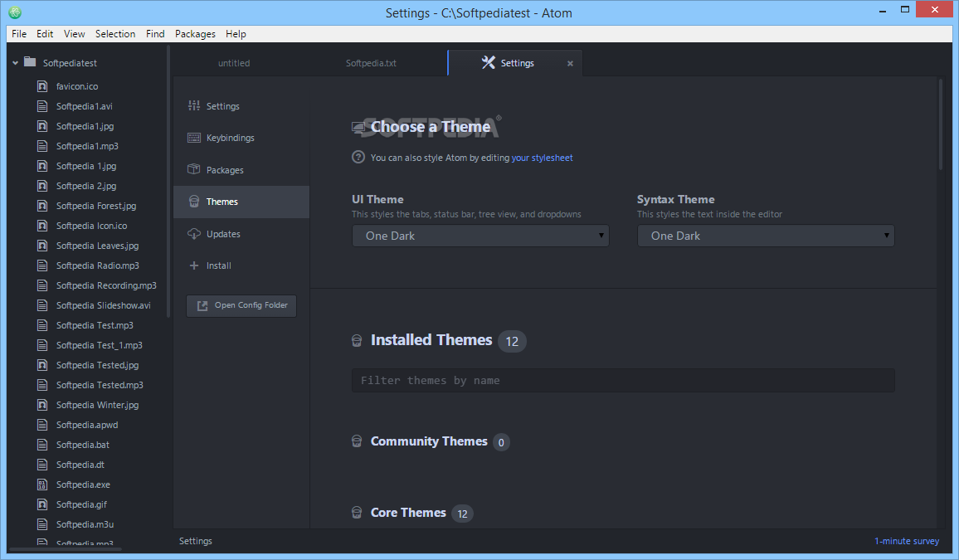Viewport: 959px width, 560px height.
Task: Click the Install plus icon
Action: [194, 265]
